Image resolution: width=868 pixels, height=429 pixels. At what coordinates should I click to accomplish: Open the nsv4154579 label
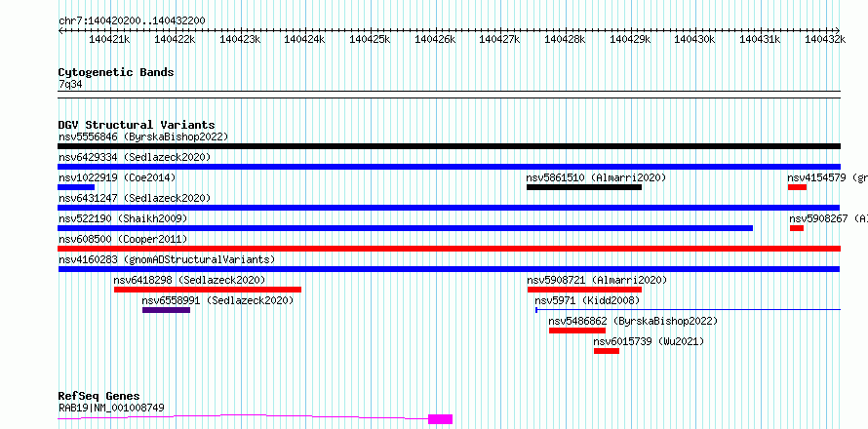click(828, 177)
